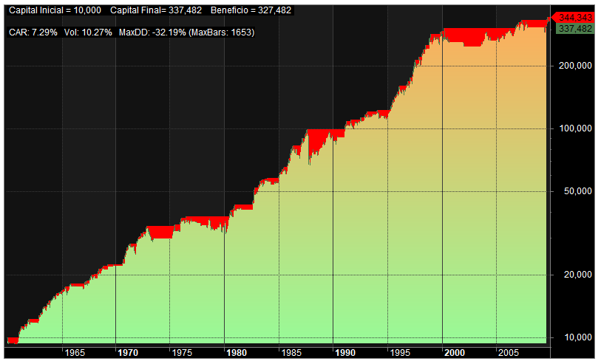The width and height of the screenshot is (601, 364).
Task: Click the 1975 x-axis label
Action: point(182,352)
